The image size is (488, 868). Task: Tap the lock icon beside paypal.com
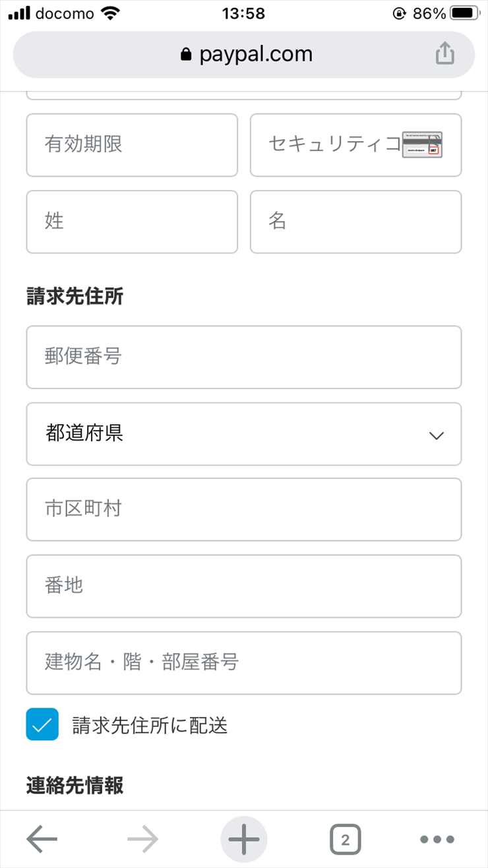186,54
